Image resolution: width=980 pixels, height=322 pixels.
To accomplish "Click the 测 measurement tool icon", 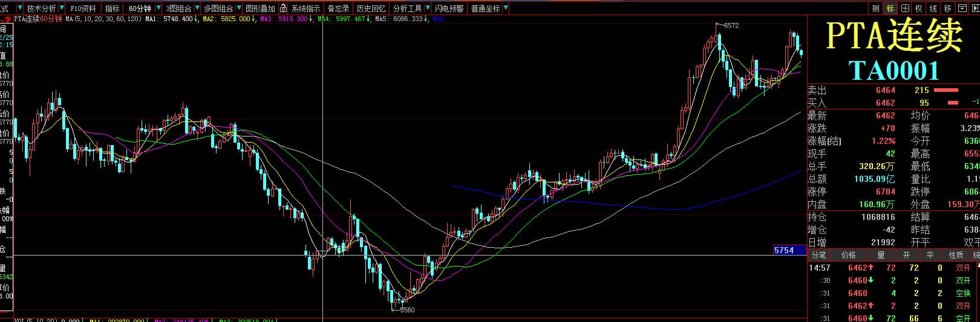I will coord(875,8).
